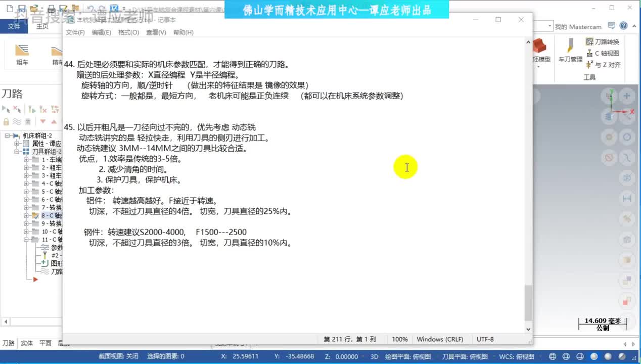Click the 与 Z 对齐 align tool
Image resolution: width=641 pixels, height=364 pixels.
coord(604,65)
